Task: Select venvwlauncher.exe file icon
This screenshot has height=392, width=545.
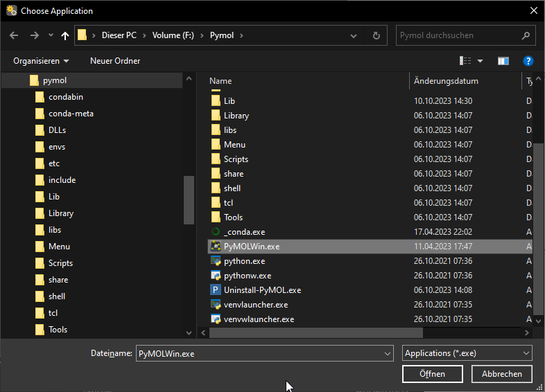Action: 216,319
